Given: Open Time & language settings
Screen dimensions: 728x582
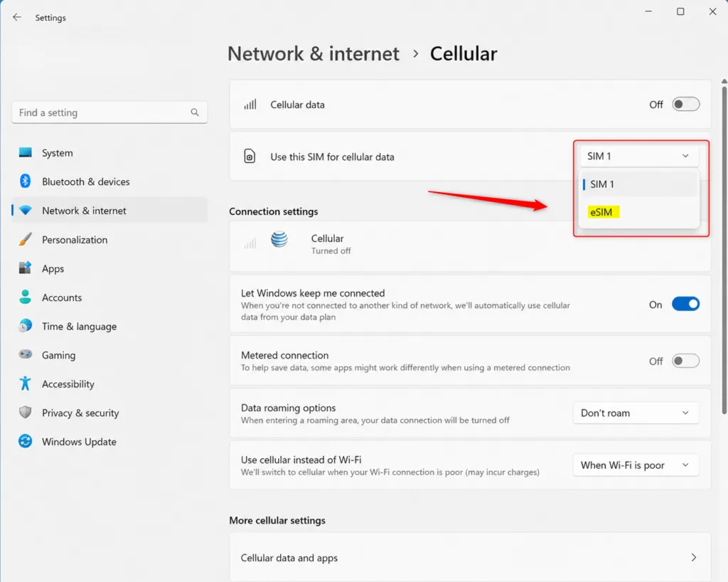Looking at the screenshot, I should click(109, 326).
